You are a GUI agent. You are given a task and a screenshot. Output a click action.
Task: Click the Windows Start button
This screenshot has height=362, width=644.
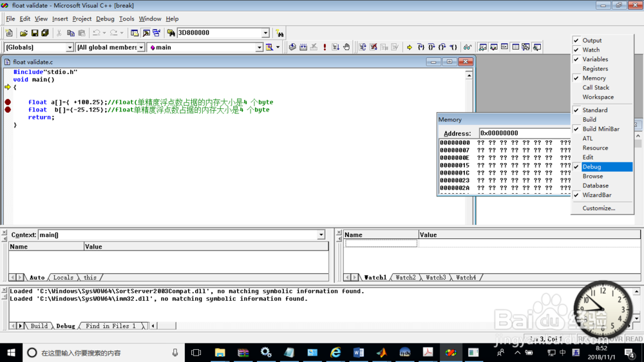point(11,352)
